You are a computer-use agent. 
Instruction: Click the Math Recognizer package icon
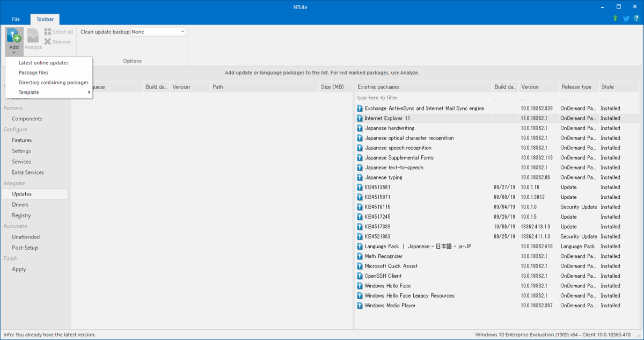[x=360, y=256]
